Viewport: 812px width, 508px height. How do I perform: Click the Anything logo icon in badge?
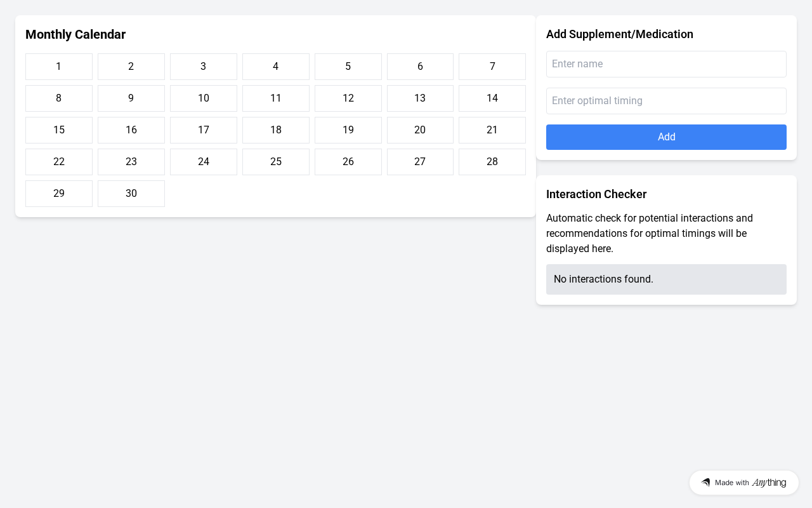tap(705, 483)
